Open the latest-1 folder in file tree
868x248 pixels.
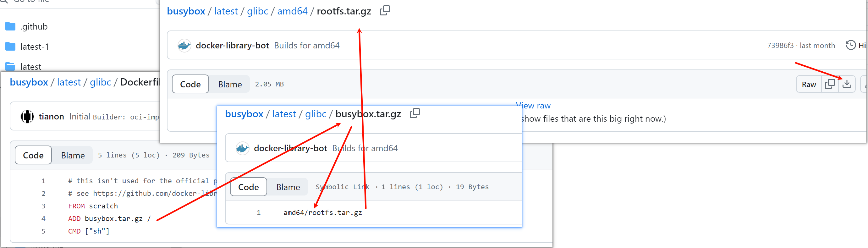coord(34,47)
